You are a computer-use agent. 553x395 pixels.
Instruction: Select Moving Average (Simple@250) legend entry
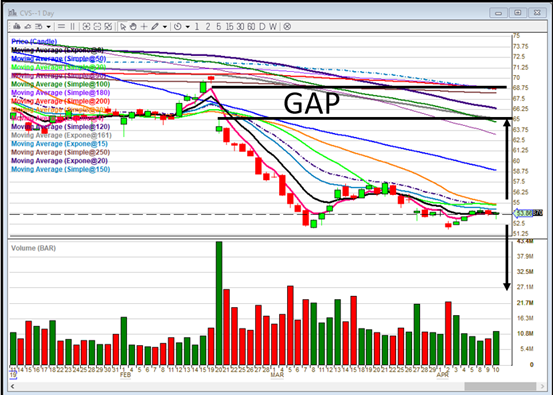61,152
